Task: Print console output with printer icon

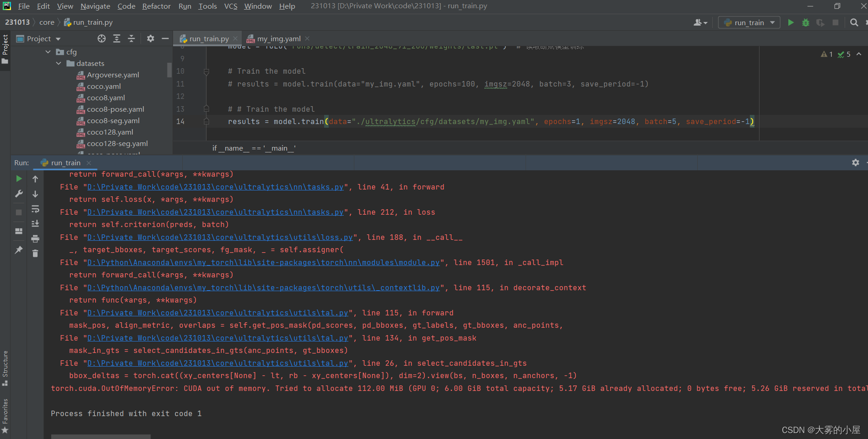Action: (x=35, y=238)
